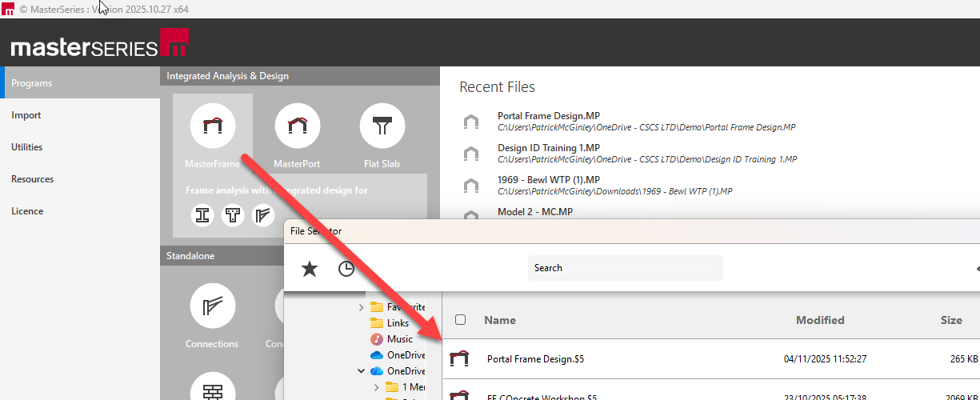Screen dimensions: 980x400
Task: Tick the select-all checkbox beside Name
Action: click(460, 320)
